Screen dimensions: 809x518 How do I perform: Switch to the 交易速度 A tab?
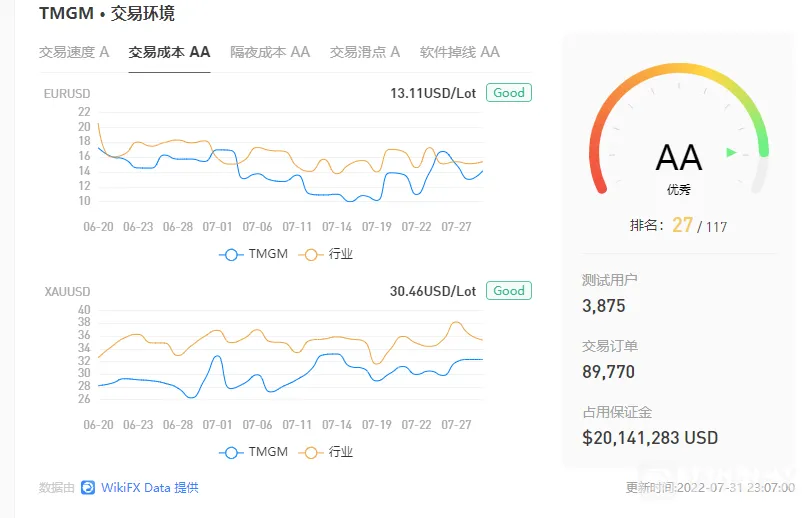pos(74,52)
